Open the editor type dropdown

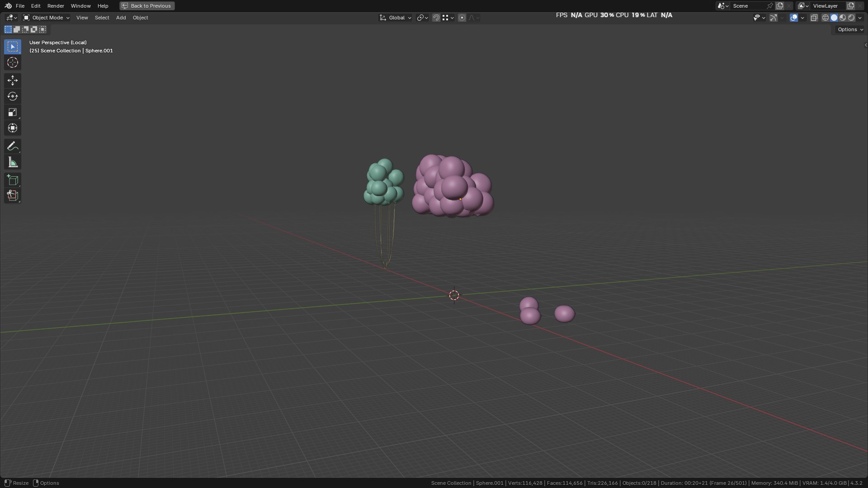(11, 18)
